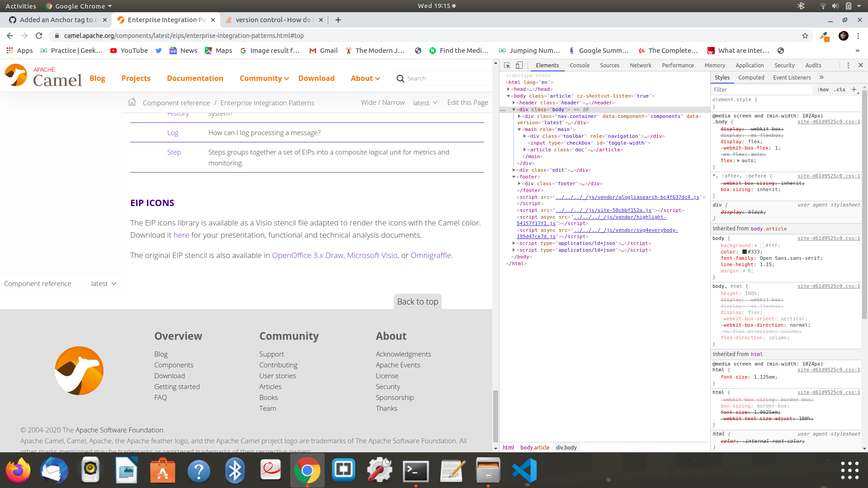Expand the article class="doc" node
The width and height of the screenshot is (868, 488).
[x=525, y=150]
